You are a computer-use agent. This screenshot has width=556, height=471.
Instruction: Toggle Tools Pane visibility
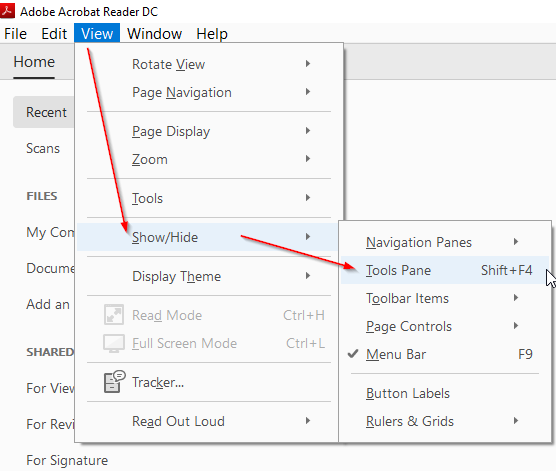coord(445,270)
